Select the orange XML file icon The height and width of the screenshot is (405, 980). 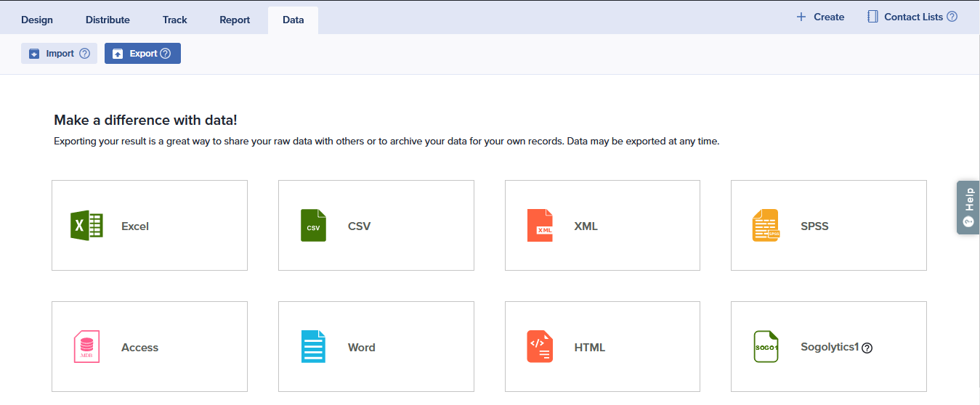(x=540, y=226)
